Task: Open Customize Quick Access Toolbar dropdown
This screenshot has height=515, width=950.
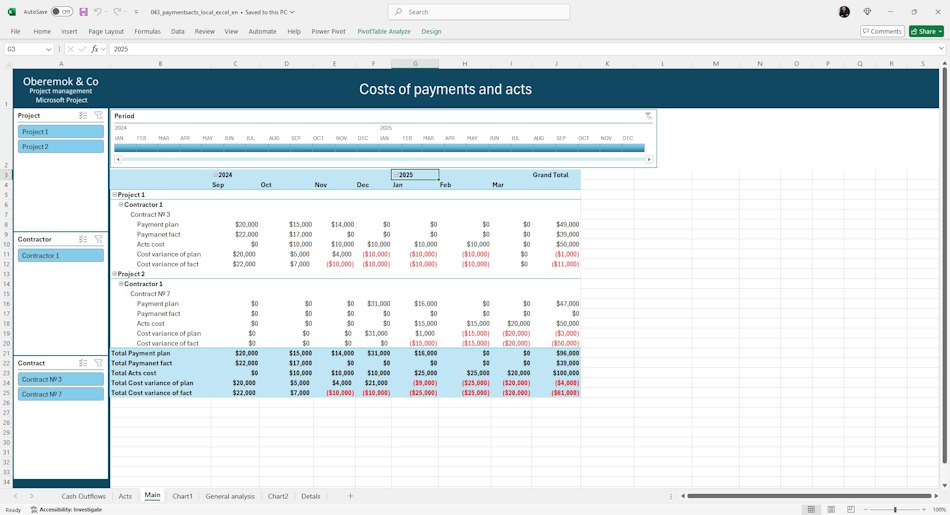Action: (x=136, y=12)
